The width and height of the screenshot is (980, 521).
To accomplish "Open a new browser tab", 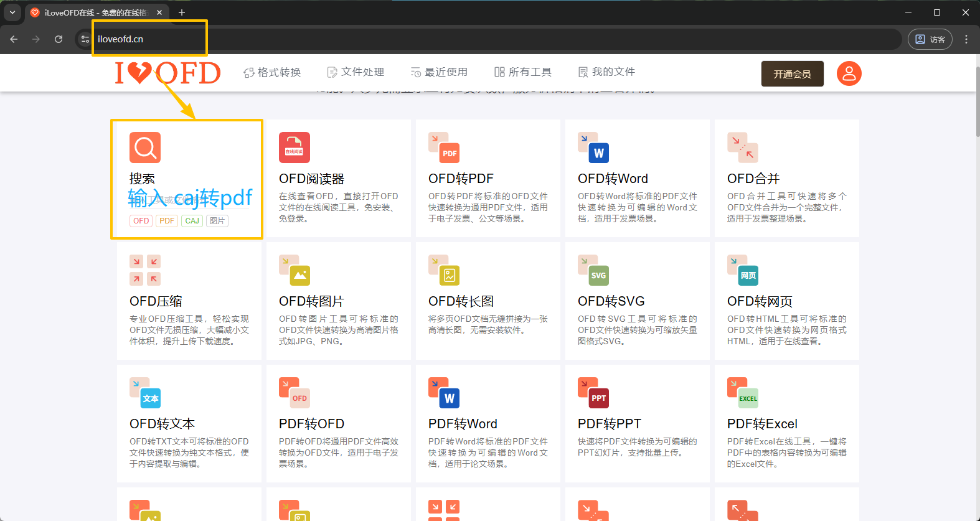I will click(182, 12).
